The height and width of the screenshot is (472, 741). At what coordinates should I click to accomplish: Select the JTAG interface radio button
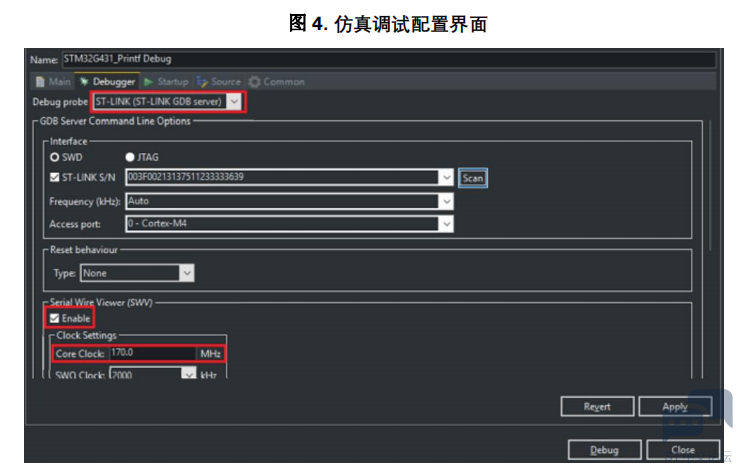click(x=130, y=157)
